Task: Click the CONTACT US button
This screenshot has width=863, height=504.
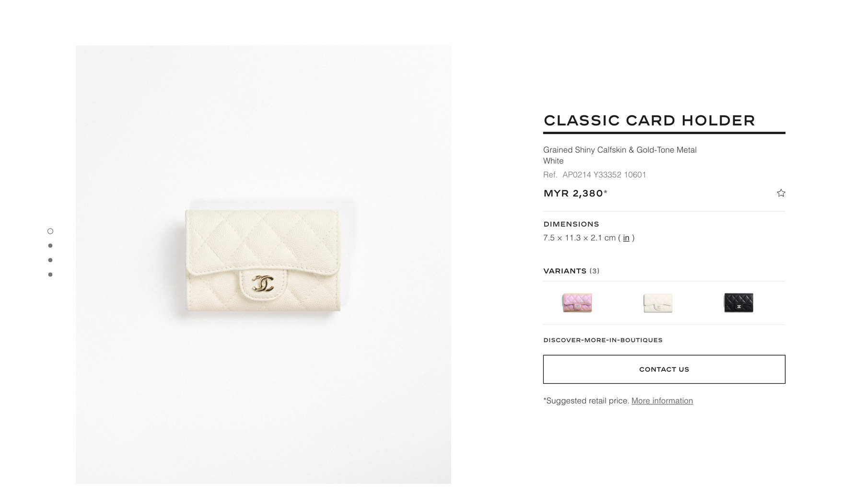Action: coord(664,369)
